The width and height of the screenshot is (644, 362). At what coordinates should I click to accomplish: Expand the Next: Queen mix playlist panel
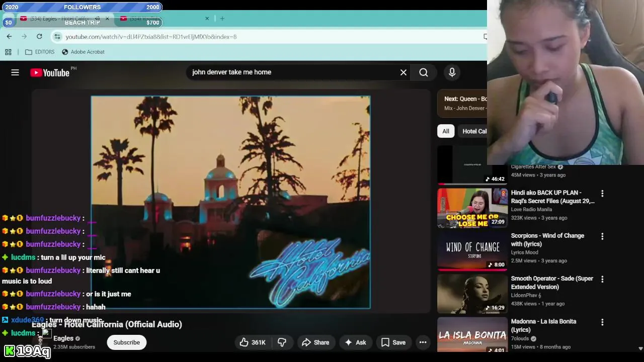[x=462, y=103]
